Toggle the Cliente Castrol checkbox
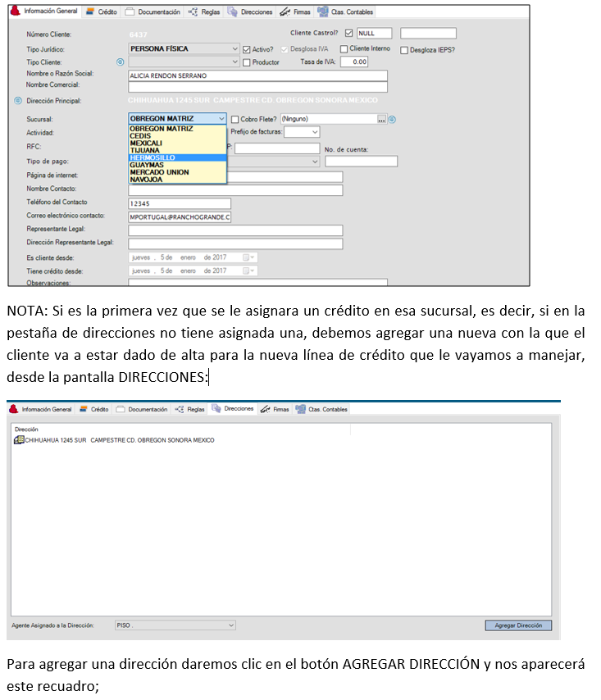The height and width of the screenshot is (700, 601). tap(348, 33)
